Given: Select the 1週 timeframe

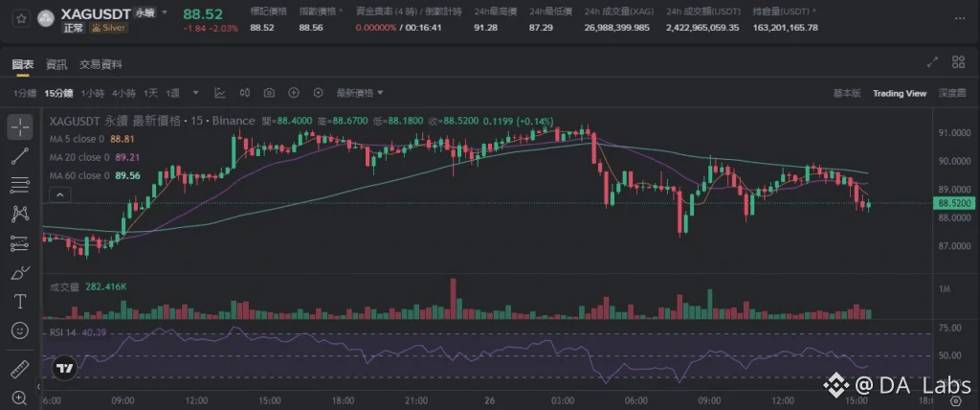Looking at the screenshot, I should 172,93.
